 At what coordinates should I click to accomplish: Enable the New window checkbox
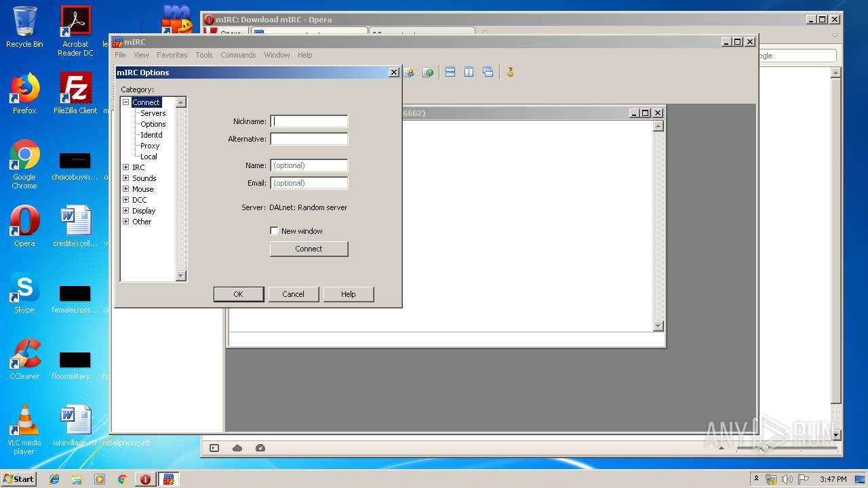(274, 231)
